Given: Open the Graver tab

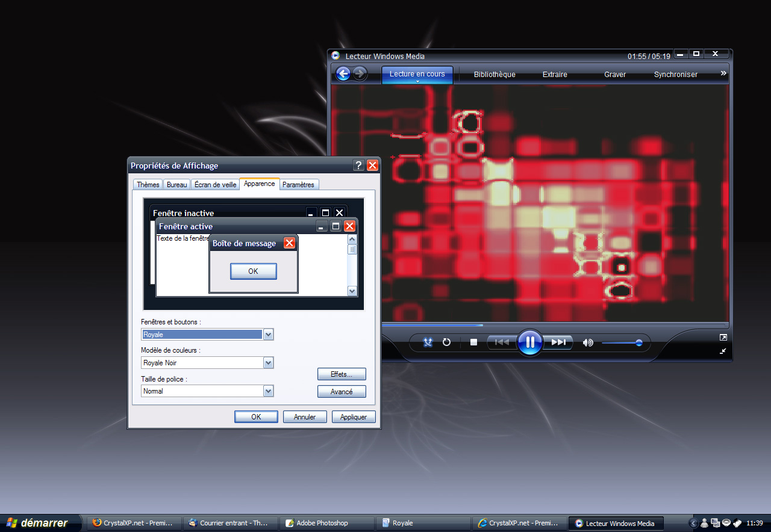Looking at the screenshot, I should coord(615,75).
